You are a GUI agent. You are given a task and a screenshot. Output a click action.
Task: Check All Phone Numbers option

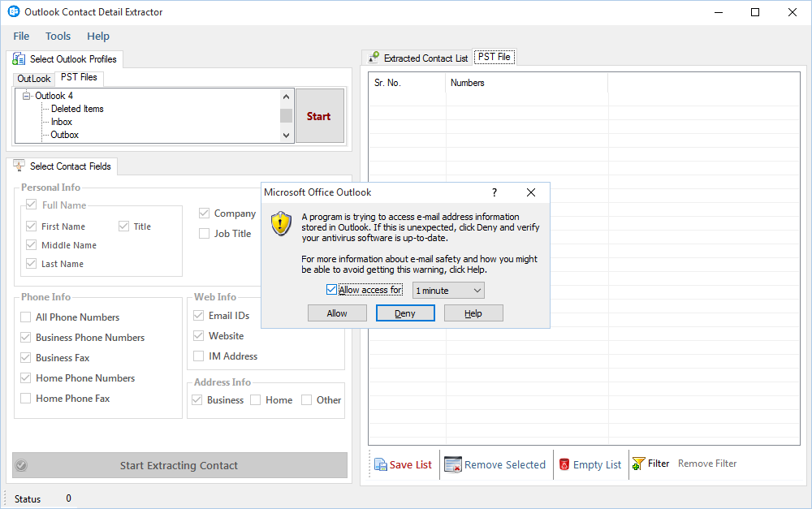pos(25,317)
